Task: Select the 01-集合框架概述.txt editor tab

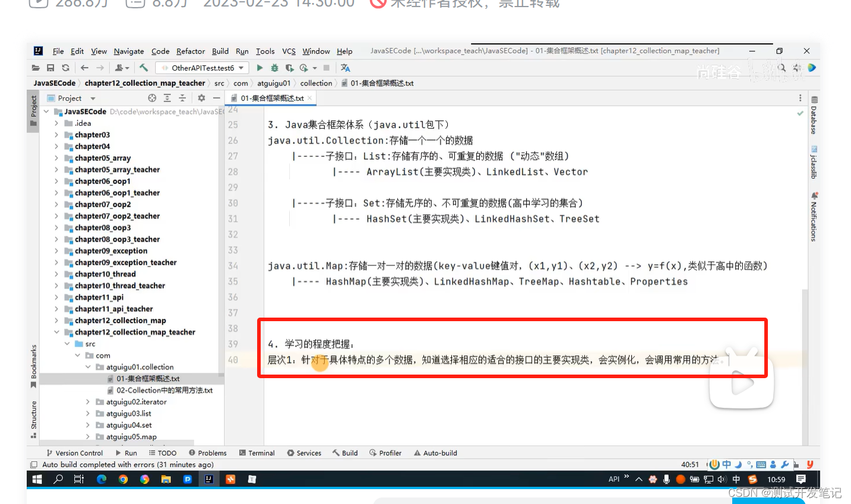Action: coord(272,98)
